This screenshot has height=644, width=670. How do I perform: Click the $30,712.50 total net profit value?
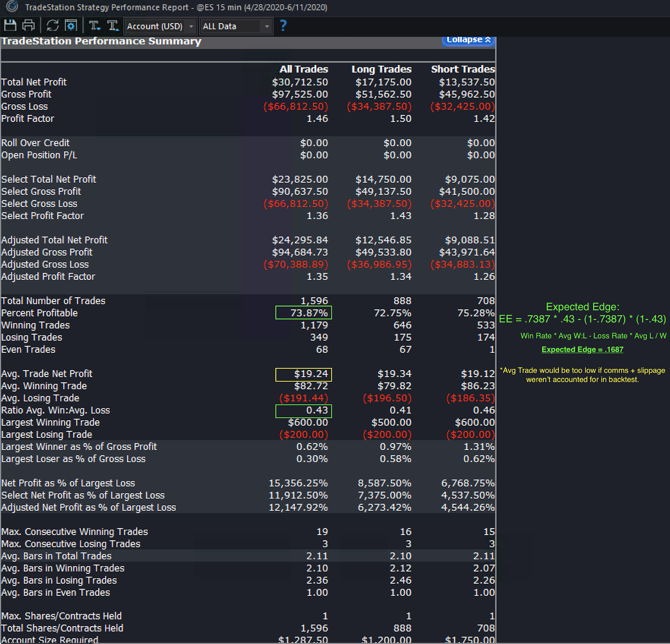[x=300, y=82]
